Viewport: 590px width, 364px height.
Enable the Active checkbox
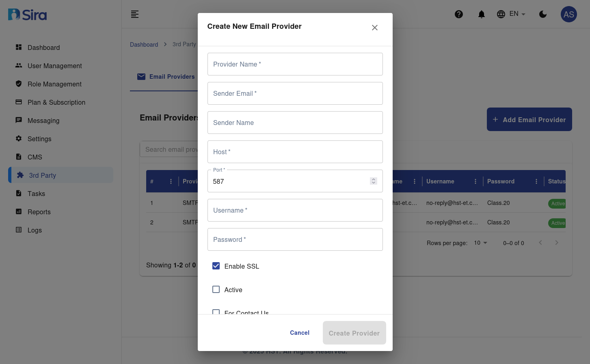point(216,289)
